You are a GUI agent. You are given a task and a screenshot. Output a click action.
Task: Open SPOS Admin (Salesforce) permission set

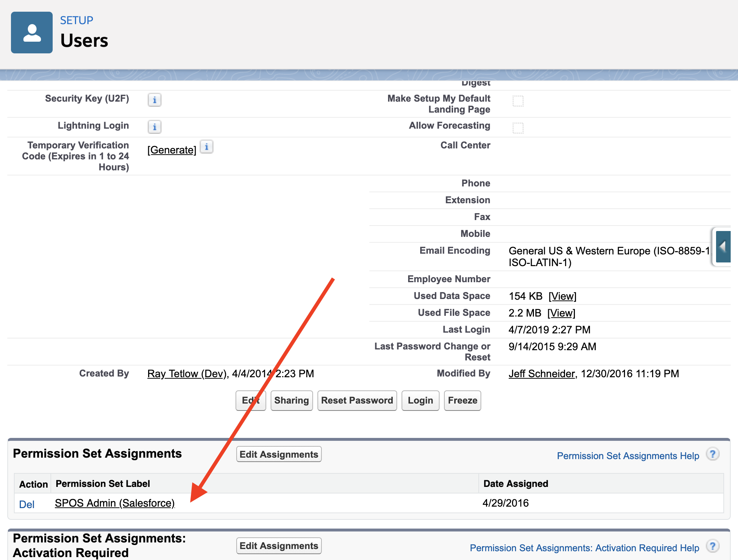[115, 503]
